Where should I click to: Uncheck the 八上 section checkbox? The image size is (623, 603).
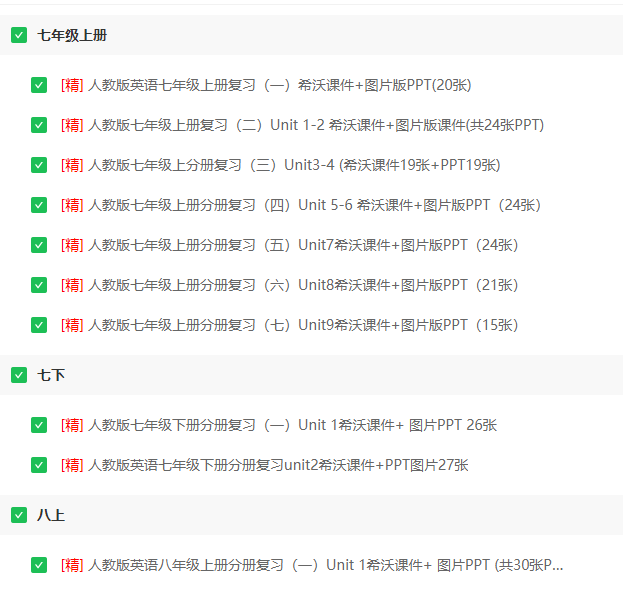pos(19,515)
